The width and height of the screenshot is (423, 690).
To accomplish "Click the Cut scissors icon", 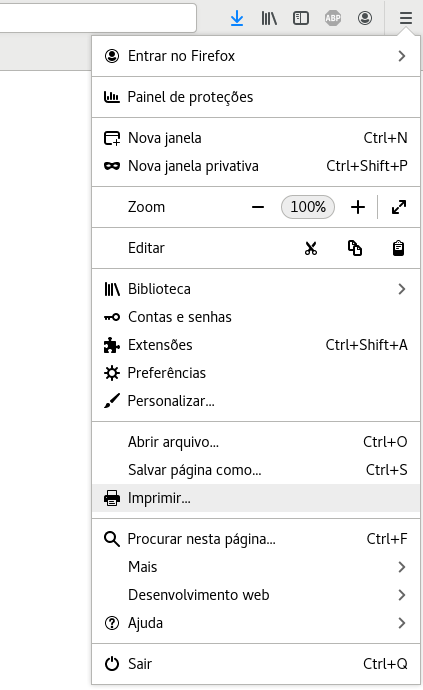I will pos(311,248).
